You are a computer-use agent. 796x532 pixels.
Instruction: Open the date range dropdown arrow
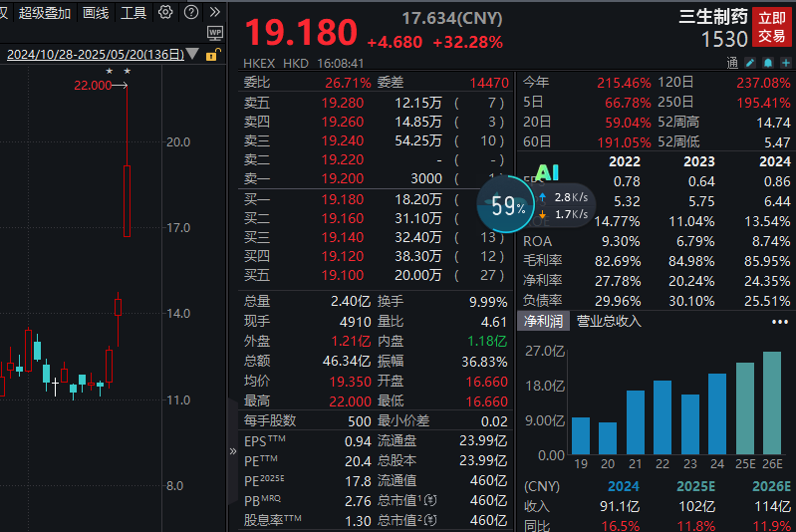click(x=193, y=54)
